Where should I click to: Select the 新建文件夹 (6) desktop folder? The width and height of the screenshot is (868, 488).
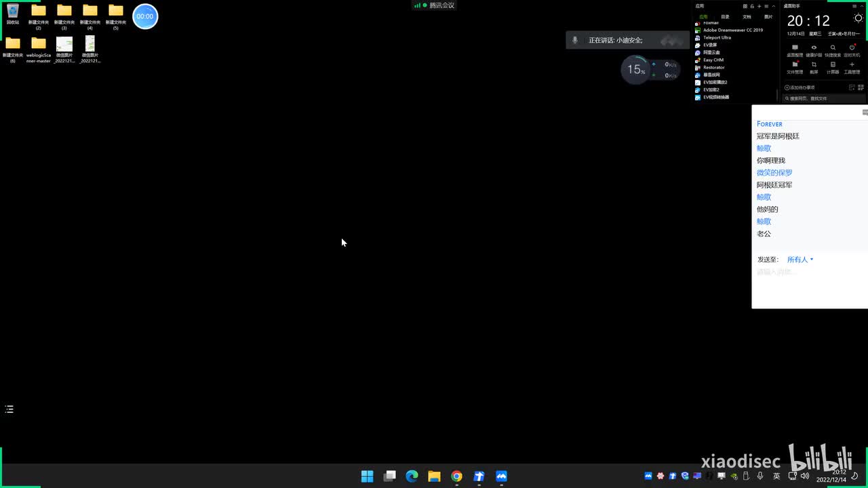[13, 49]
